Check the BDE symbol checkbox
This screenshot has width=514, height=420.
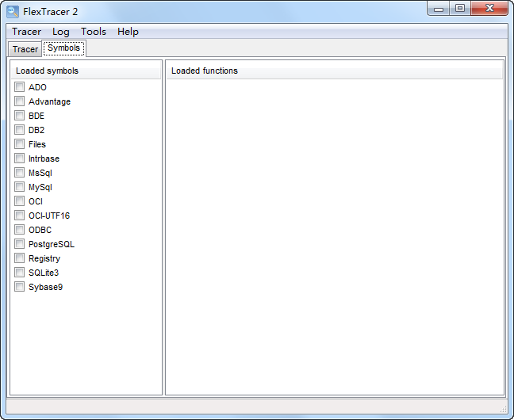click(x=19, y=116)
